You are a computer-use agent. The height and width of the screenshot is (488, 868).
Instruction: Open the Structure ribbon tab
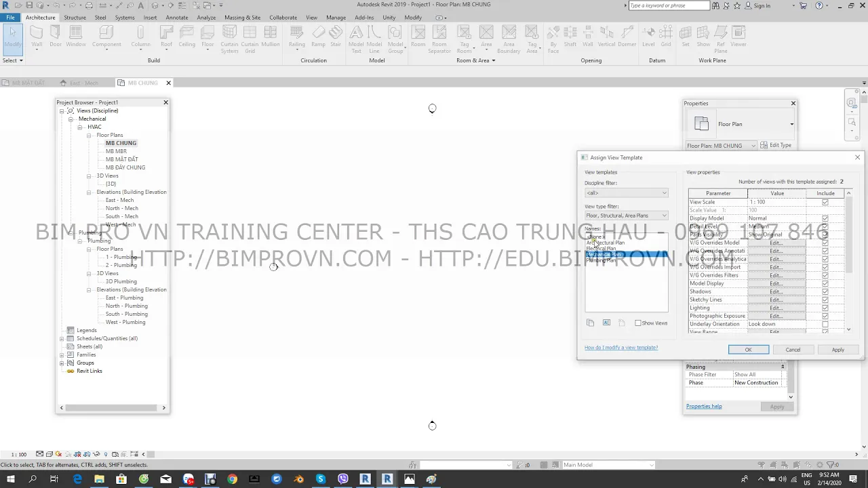pyautogui.click(x=75, y=18)
